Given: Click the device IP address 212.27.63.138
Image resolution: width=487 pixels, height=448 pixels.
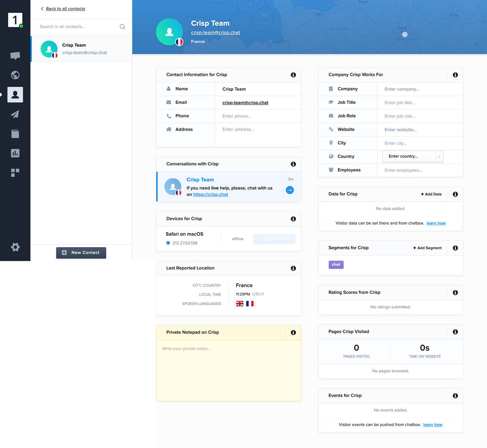Looking at the screenshot, I should [x=185, y=243].
